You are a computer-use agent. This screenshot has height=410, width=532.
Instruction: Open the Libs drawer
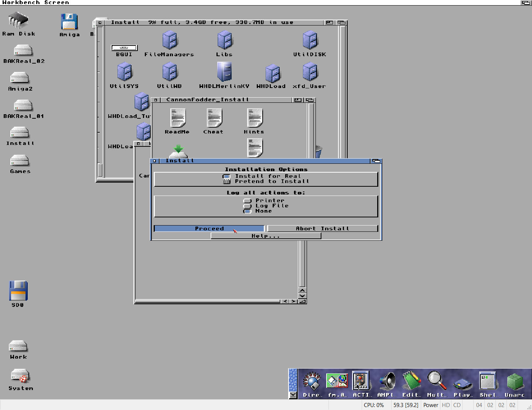click(225, 40)
